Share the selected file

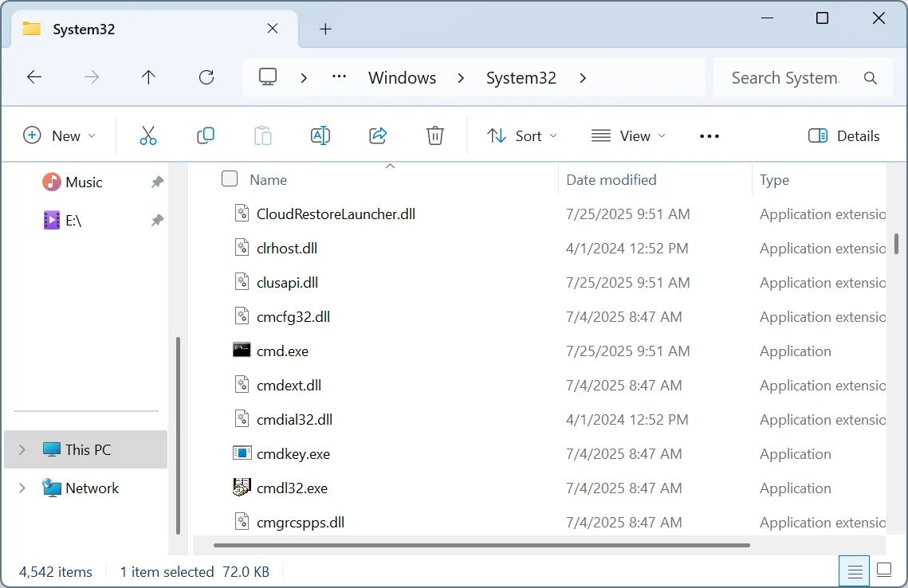(x=378, y=136)
